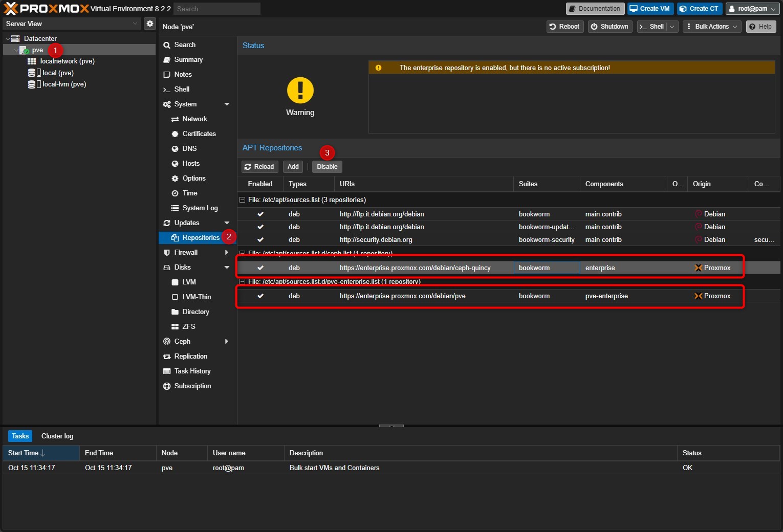Screen dimensions: 783x532
Task: Open the Documentation button
Action: click(595, 9)
